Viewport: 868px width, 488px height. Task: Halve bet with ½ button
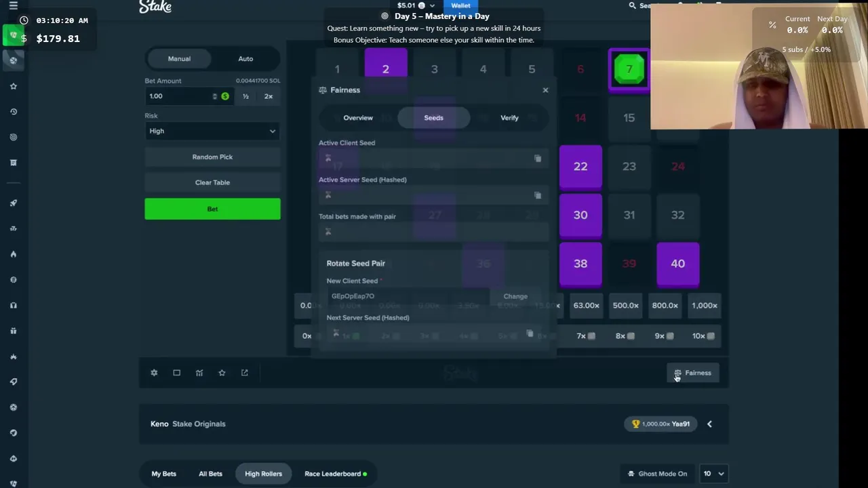tap(245, 96)
